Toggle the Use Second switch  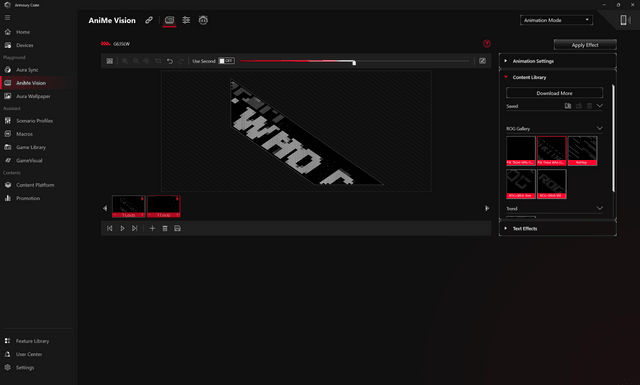(226, 61)
